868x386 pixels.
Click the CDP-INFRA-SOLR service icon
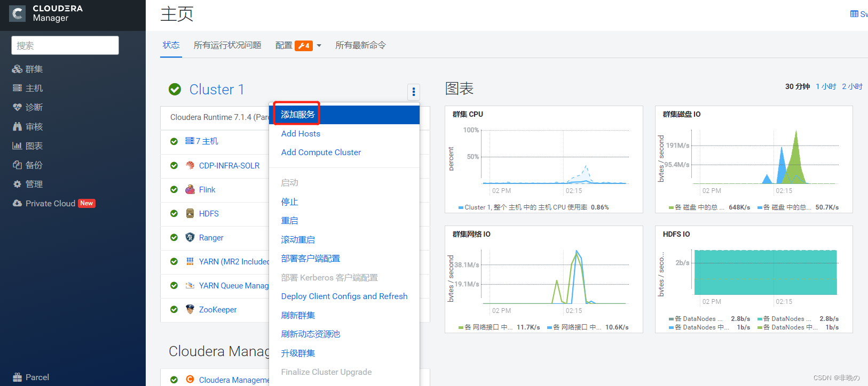(190, 165)
